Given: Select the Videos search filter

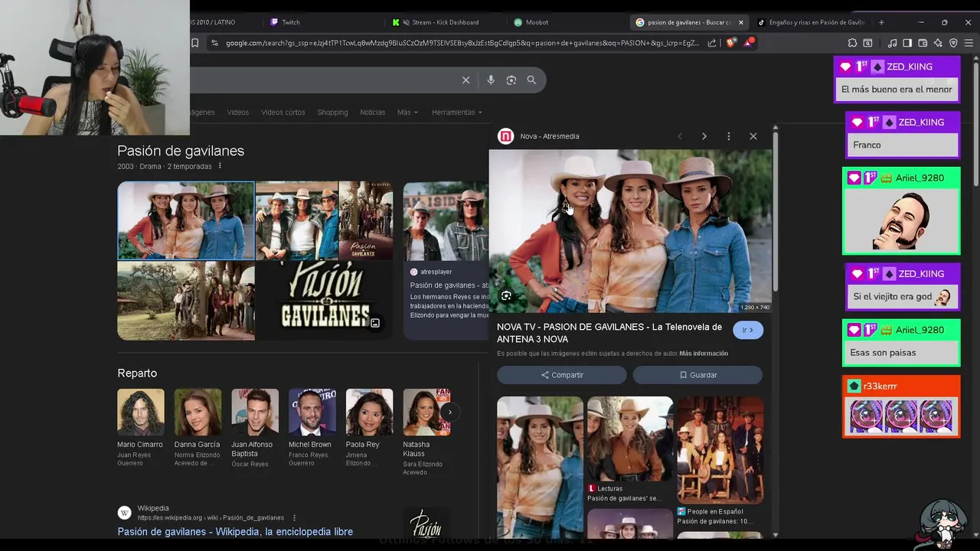Looking at the screenshot, I should point(237,112).
